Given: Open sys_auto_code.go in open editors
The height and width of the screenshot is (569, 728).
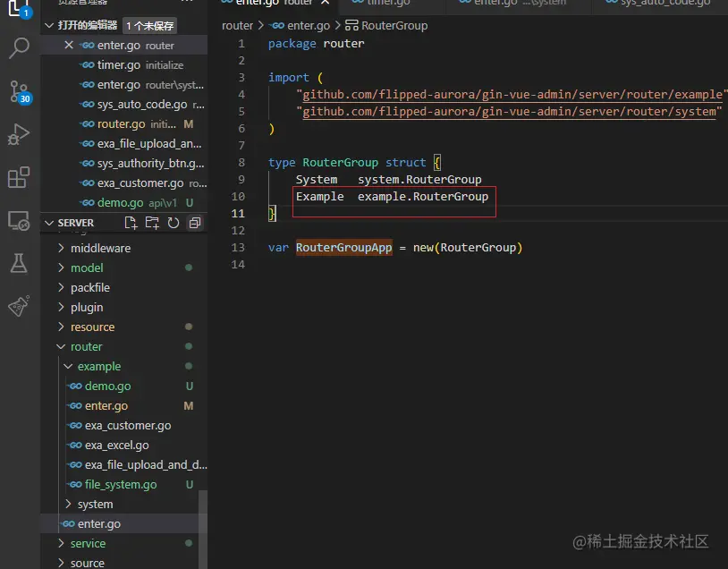Looking at the screenshot, I should pos(124,105).
